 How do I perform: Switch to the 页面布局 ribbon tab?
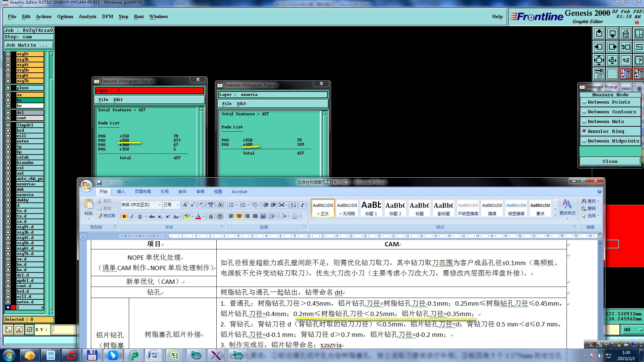click(143, 192)
